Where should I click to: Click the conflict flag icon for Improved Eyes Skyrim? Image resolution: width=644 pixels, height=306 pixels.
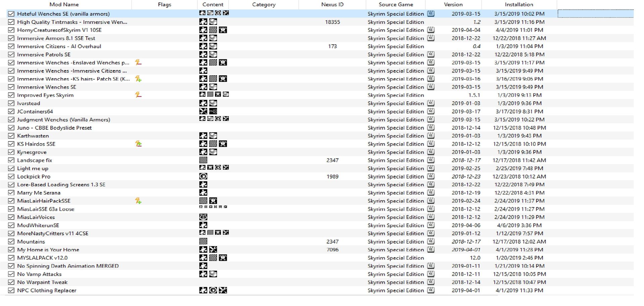point(138,95)
